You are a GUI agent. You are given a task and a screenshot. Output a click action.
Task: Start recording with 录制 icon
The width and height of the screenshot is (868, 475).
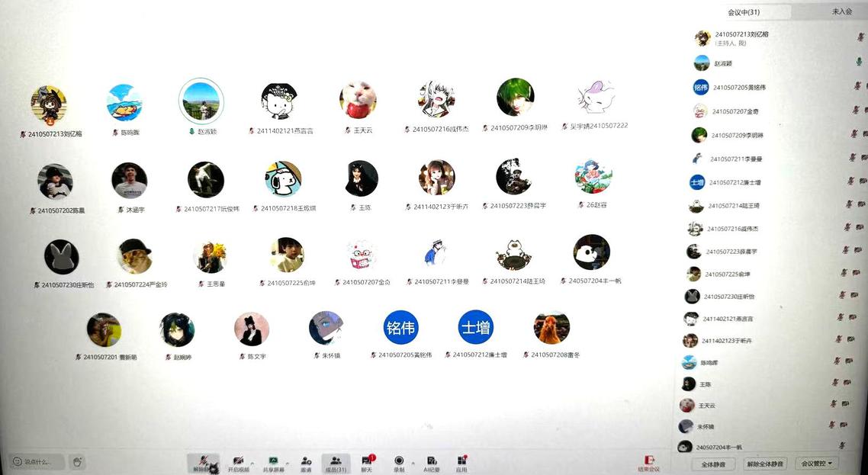tap(398, 462)
